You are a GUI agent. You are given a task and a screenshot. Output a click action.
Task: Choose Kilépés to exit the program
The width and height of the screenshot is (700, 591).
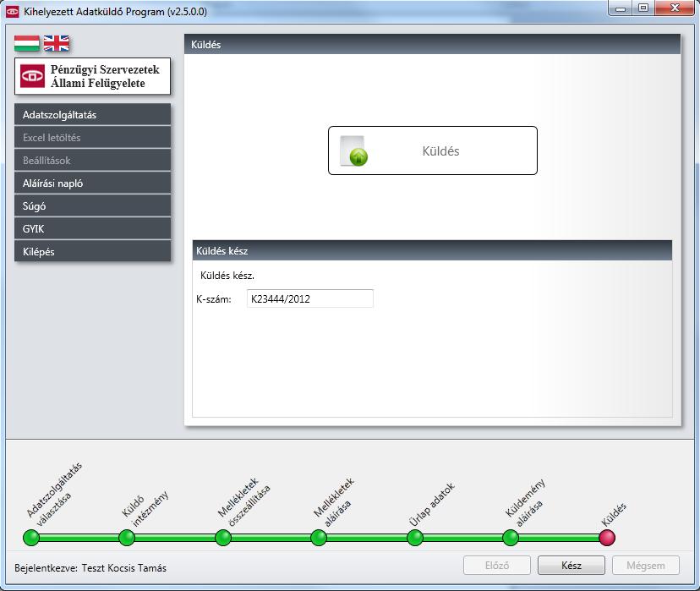click(x=92, y=251)
